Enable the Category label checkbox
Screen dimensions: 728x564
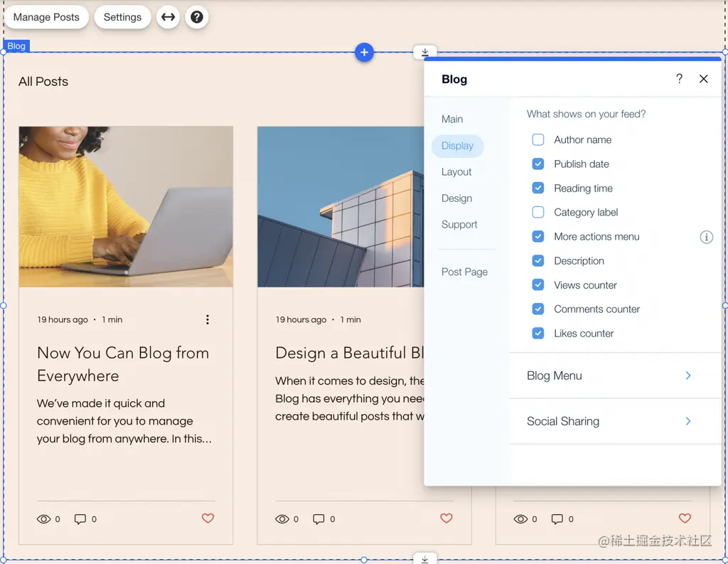[x=538, y=213]
